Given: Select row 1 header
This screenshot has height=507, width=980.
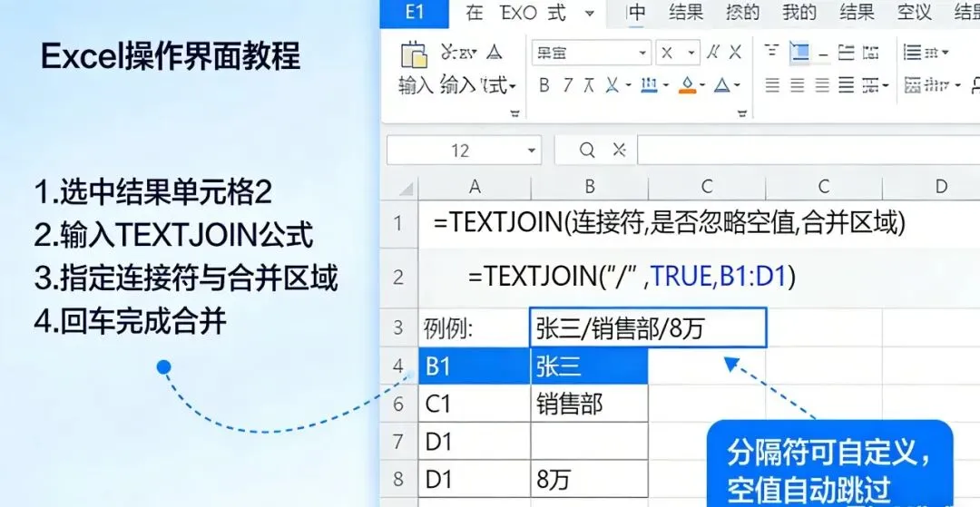Looking at the screenshot, I should coord(398,223).
